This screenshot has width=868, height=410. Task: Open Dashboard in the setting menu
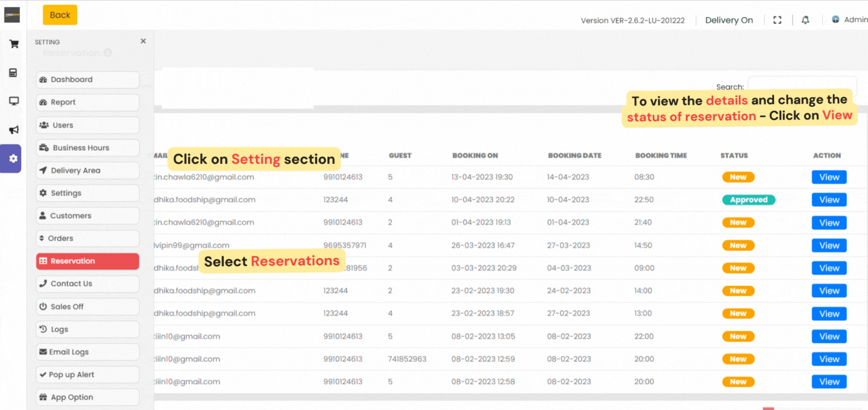tap(87, 80)
